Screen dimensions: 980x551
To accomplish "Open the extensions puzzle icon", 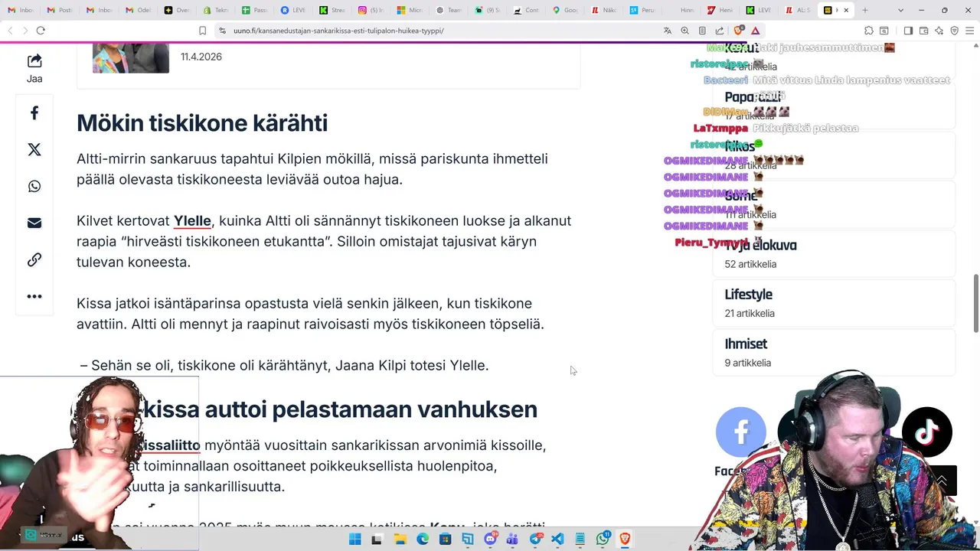I will point(868,31).
